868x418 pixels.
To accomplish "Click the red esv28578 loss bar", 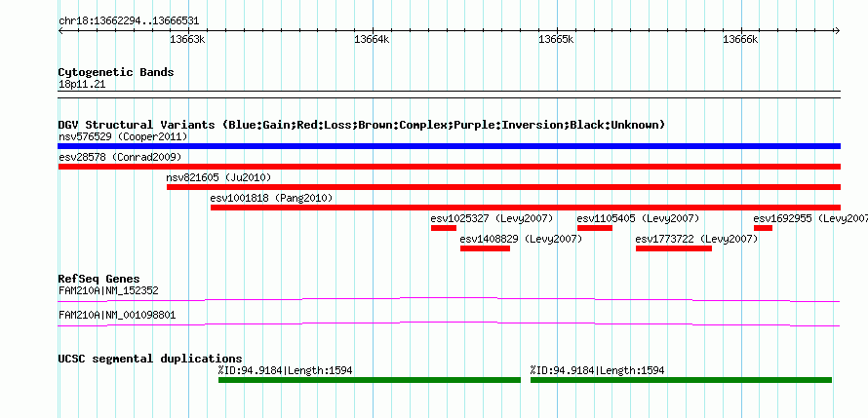I will click(x=449, y=167).
